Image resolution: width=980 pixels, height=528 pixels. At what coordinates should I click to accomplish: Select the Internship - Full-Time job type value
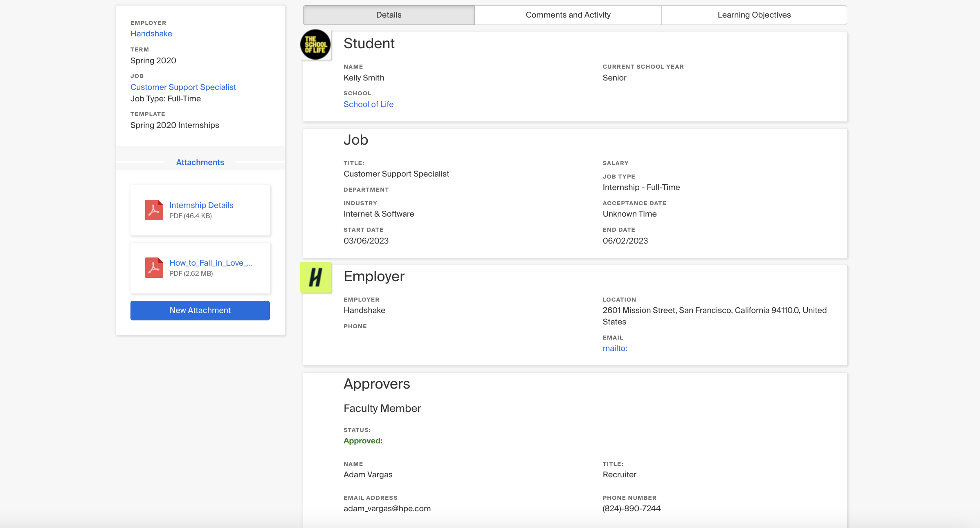click(x=641, y=187)
